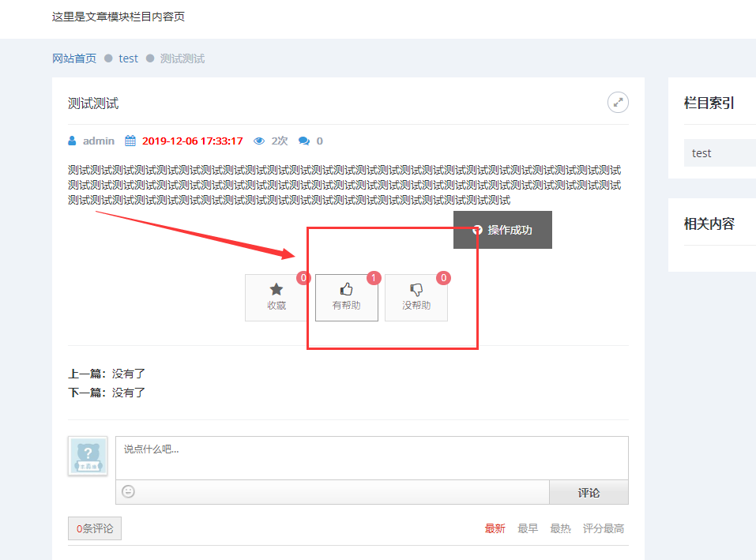Click the red badge count on 收藏
Image resolution: width=756 pixels, height=560 pixels.
tap(303, 278)
